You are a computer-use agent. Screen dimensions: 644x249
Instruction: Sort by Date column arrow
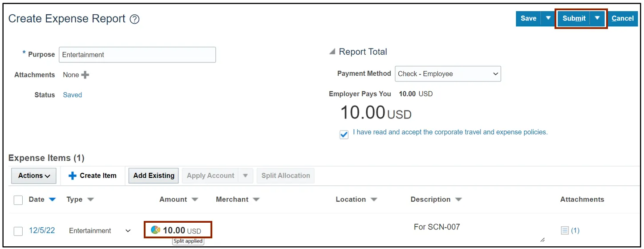click(53, 200)
